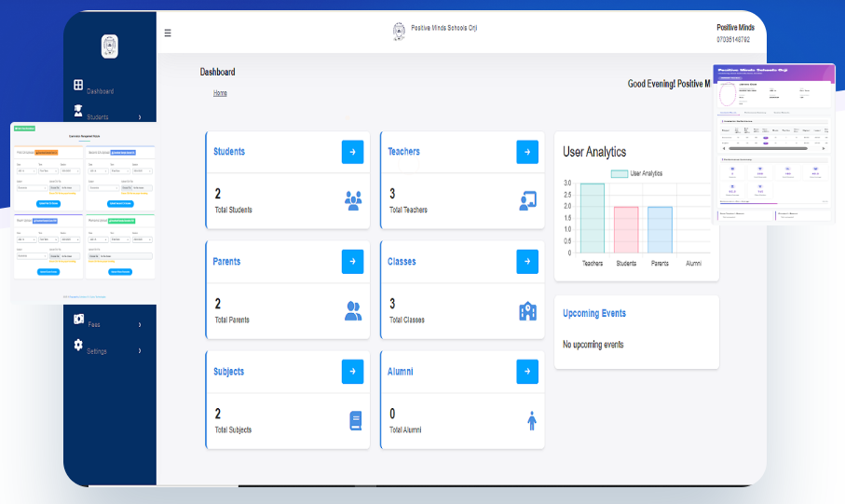Open Class dropdown in purple-topped Exam upload card
This screenshot has height=504, width=845.
[26, 239]
